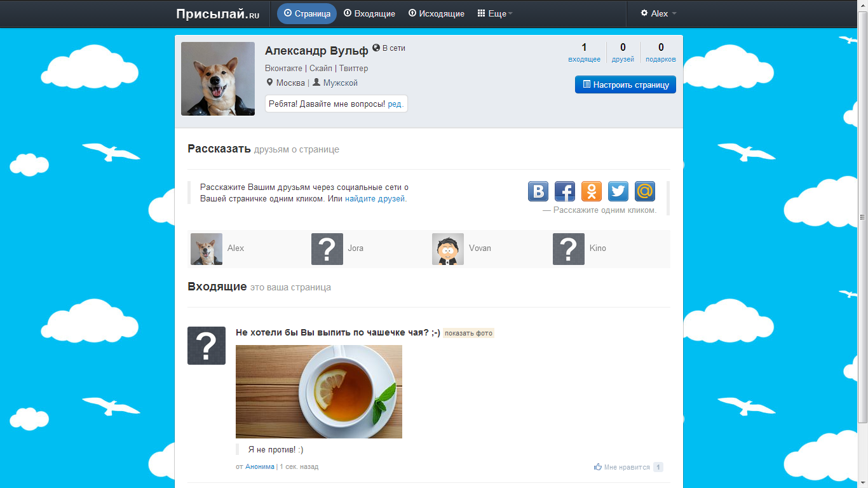Click the question Не хотели бы Вы выпить
Image resolution: width=868 pixels, height=488 pixels.
click(338, 332)
